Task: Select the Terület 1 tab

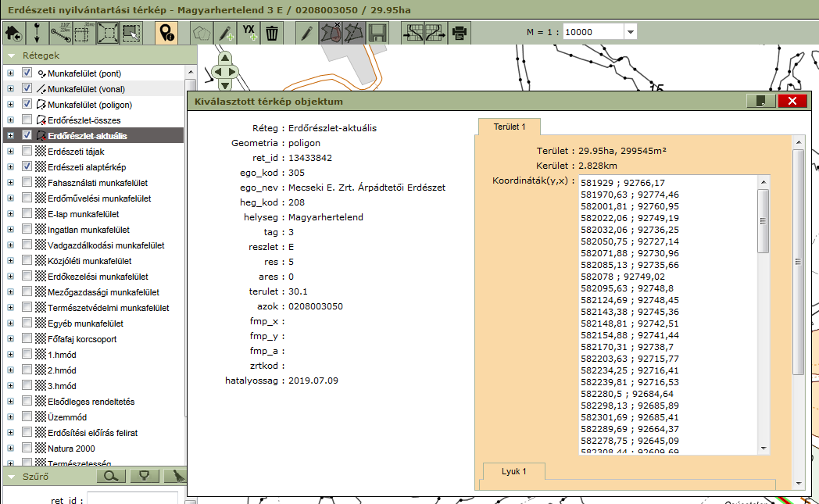Action: tap(510, 127)
